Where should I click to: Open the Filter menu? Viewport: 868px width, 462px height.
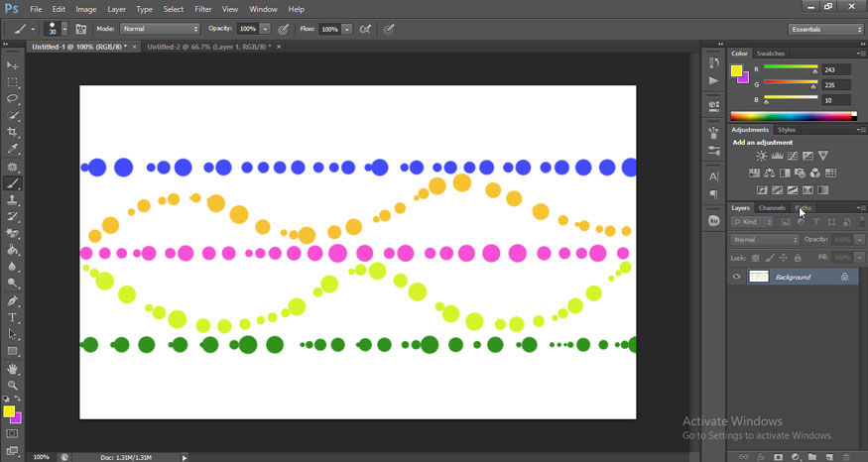tap(203, 9)
